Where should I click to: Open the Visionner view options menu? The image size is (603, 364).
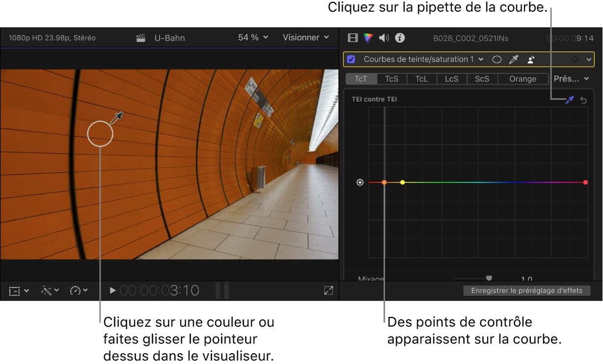[306, 37]
